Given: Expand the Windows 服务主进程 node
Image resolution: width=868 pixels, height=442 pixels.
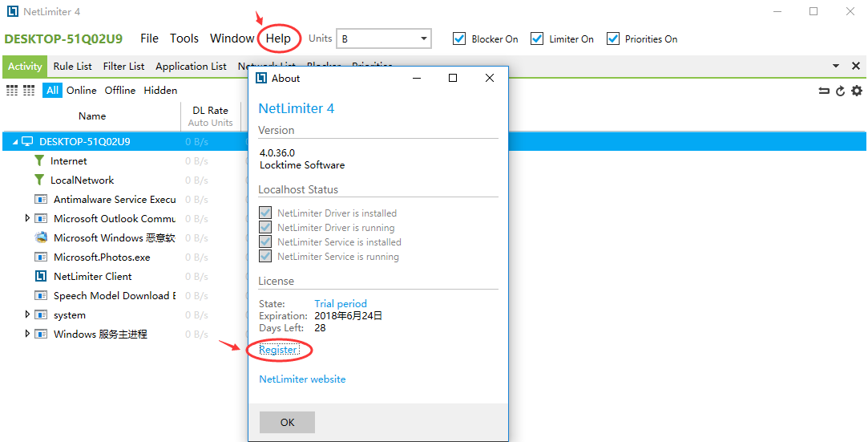Looking at the screenshot, I should pyautogui.click(x=27, y=334).
